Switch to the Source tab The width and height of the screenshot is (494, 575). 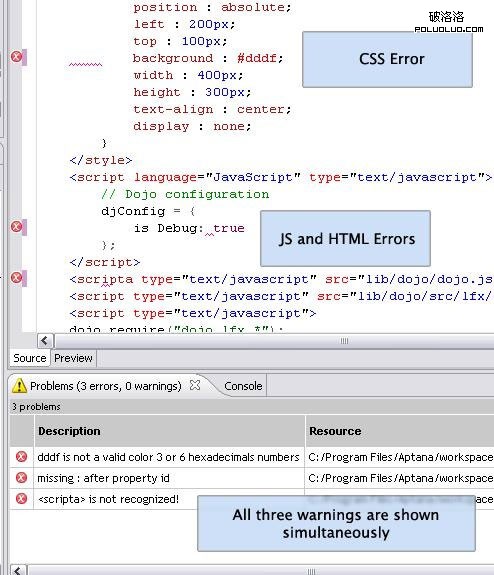(x=30, y=358)
